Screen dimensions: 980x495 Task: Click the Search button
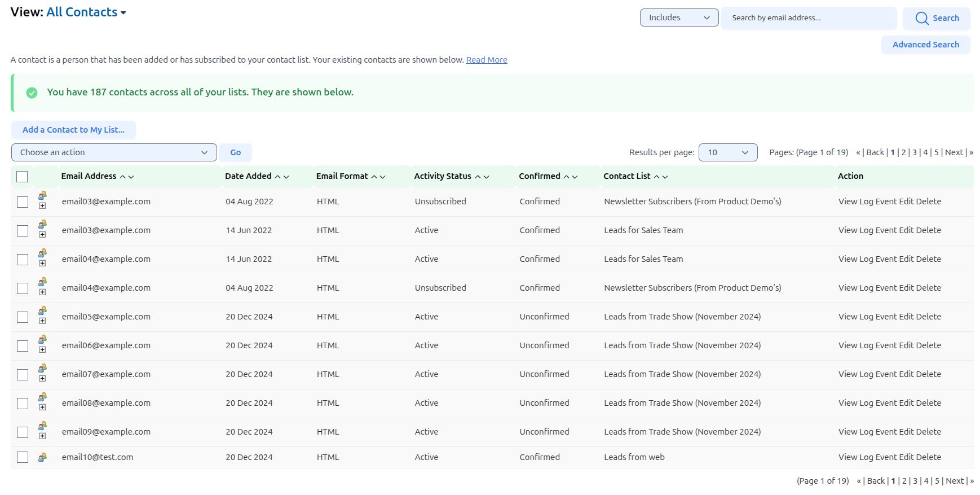936,18
